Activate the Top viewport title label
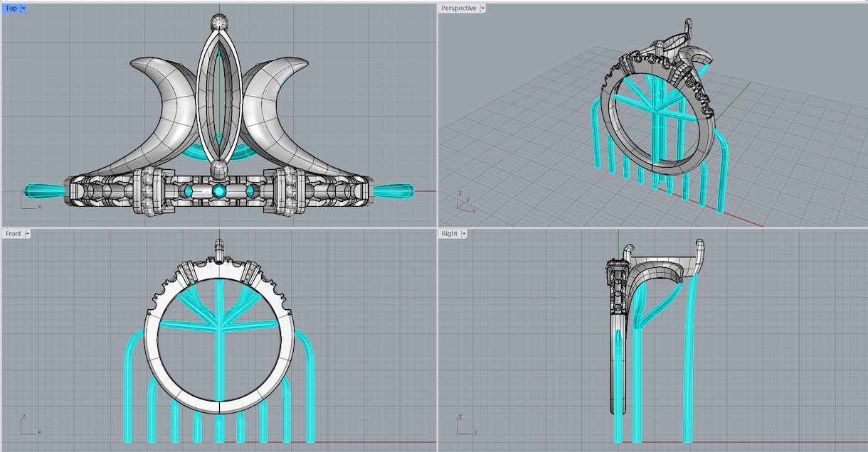The width and height of the screenshot is (868, 452). (11, 9)
